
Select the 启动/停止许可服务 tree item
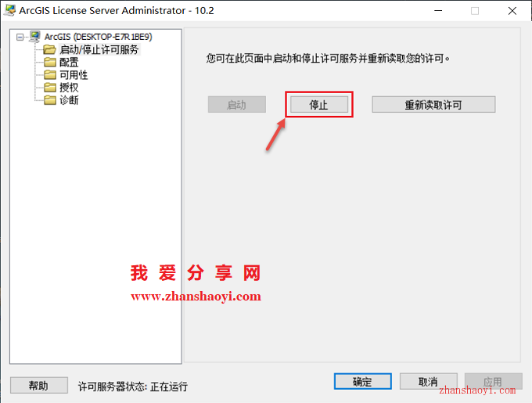99,50
